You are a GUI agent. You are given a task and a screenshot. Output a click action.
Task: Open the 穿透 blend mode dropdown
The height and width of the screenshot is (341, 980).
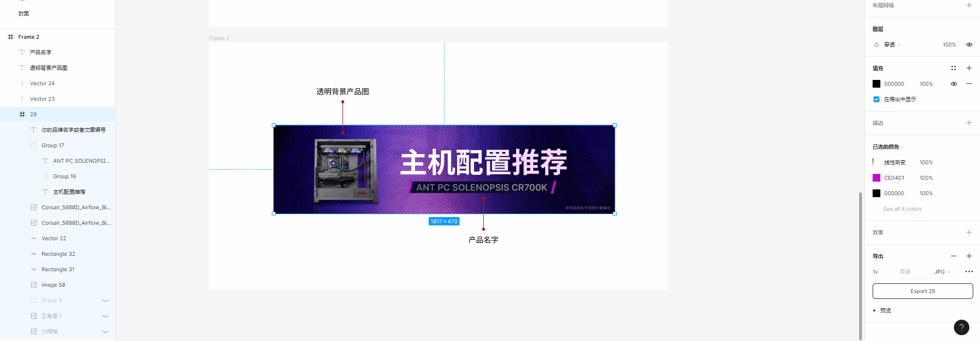[x=892, y=45]
